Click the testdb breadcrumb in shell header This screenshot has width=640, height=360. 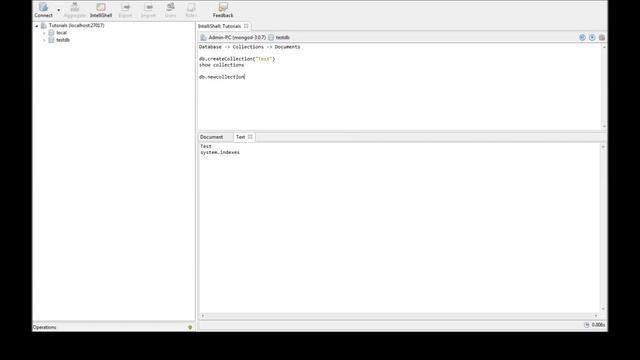tap(282, 38)
